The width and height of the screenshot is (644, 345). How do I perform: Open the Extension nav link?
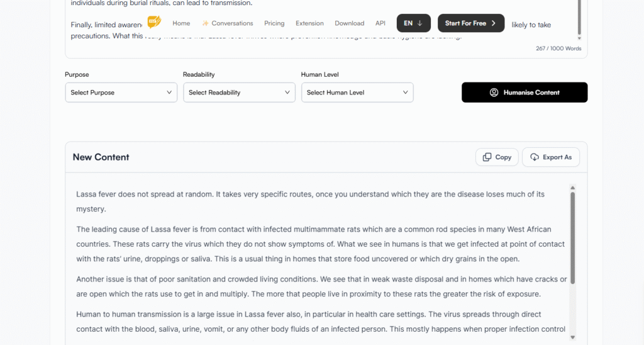click(309, 23)
